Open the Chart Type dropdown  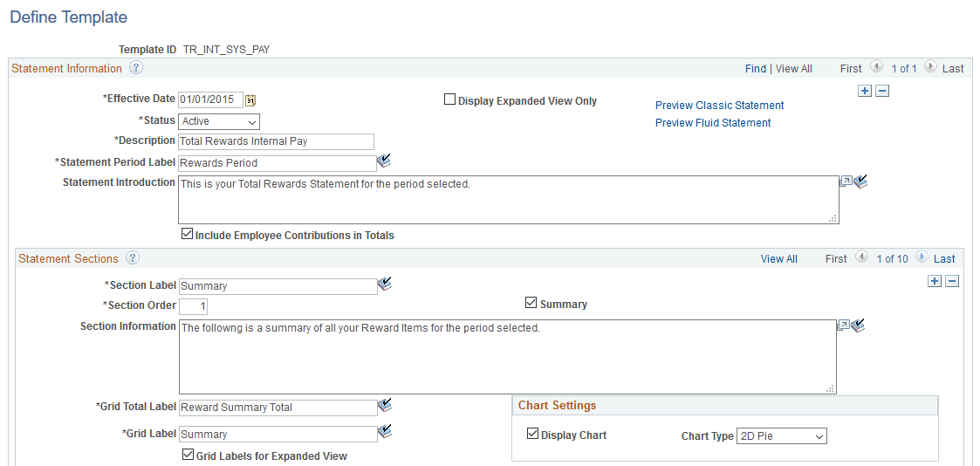(x=781, y=435)
